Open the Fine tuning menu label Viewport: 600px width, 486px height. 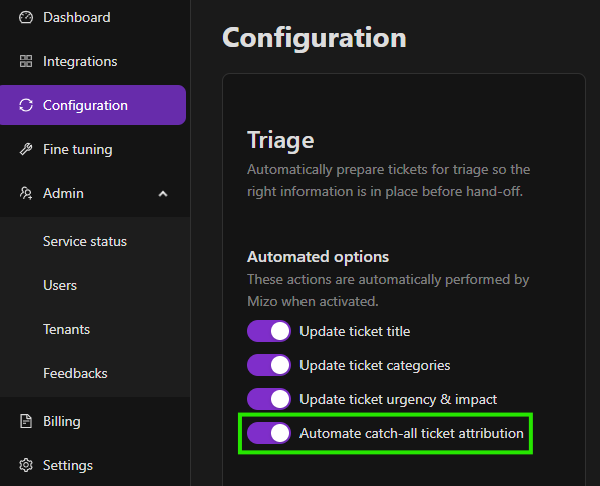pyautogui.click(x=77, y=149)
